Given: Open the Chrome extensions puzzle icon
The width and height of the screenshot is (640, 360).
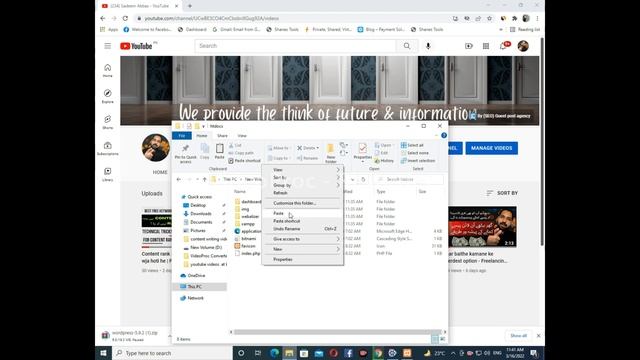Looking at the screenshot, I should 514,18.
